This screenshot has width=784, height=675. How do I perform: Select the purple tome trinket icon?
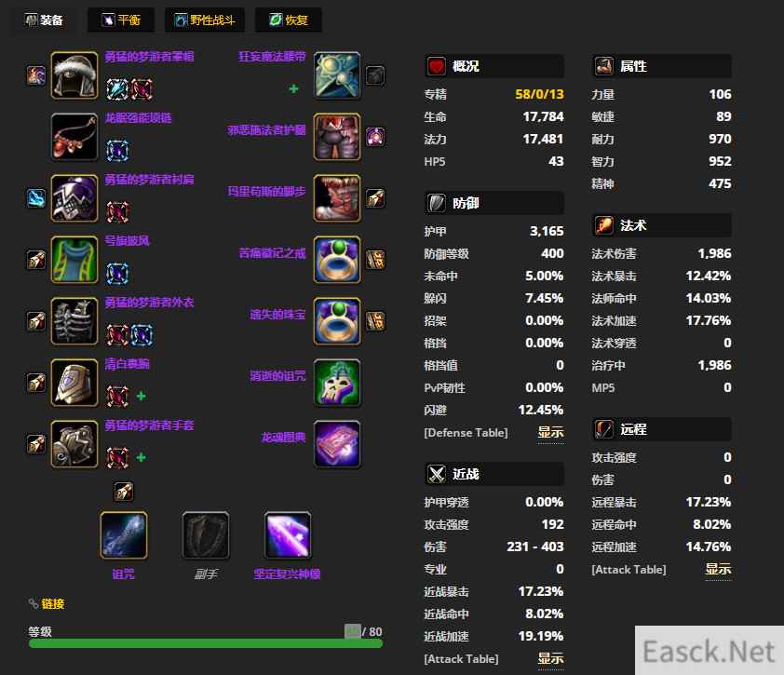[x=337, y=444]
